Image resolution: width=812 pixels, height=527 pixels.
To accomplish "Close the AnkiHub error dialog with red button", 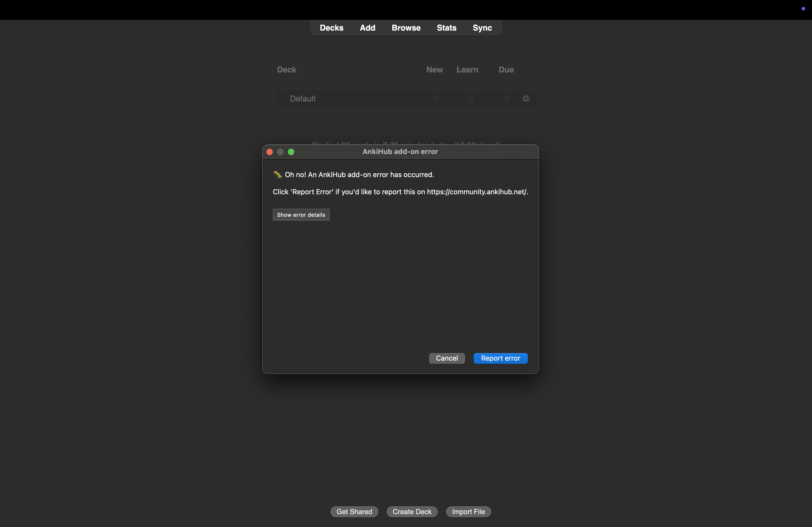I will [x=270, y=152].
